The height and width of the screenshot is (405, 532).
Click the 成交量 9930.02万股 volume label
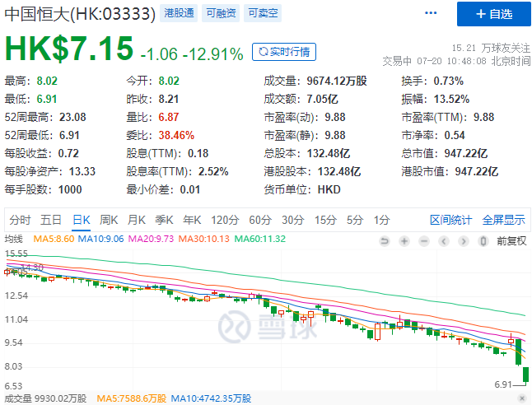[46, 398]
